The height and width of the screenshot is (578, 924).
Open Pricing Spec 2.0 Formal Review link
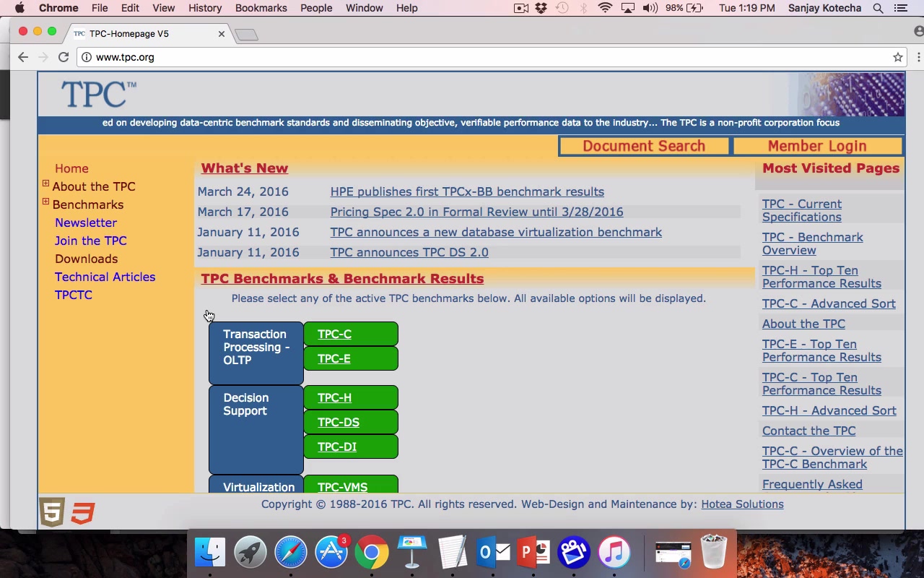(476, 212)
